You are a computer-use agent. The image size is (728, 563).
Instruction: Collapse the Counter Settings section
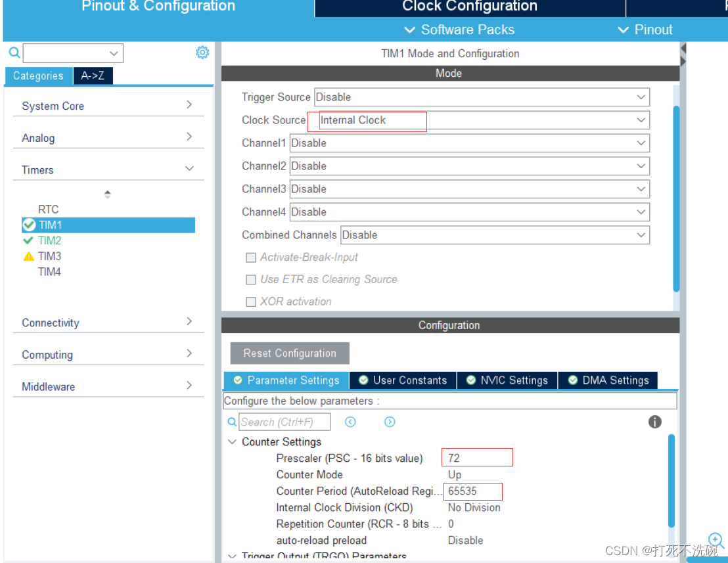[232, 442]
